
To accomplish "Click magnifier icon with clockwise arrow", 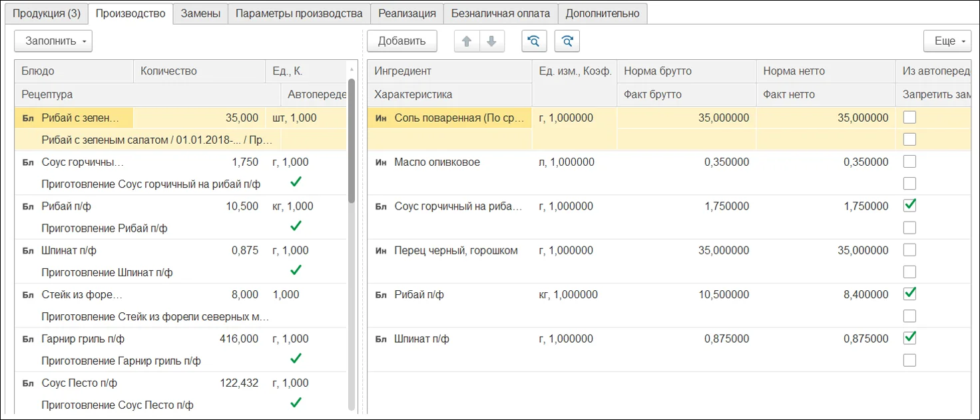I will click(x=567, y=41).
